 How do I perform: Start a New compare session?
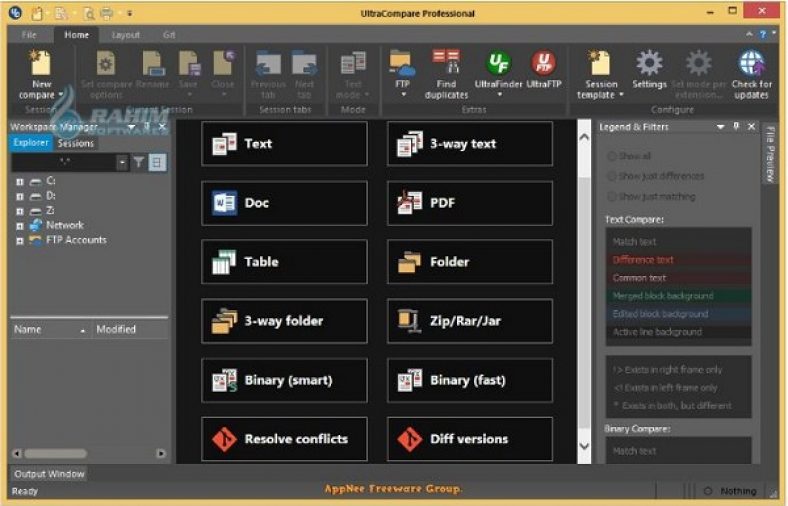[41, 74]
